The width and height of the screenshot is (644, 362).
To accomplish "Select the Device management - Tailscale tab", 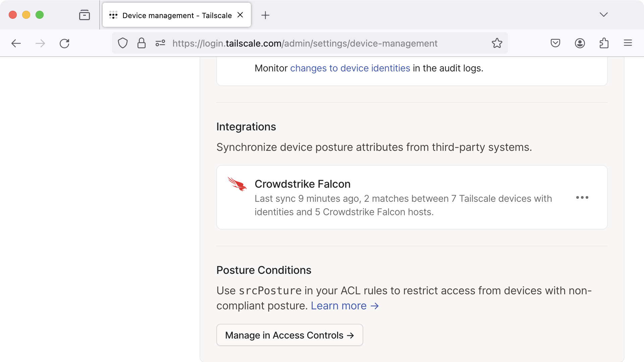I will point(177,15).
